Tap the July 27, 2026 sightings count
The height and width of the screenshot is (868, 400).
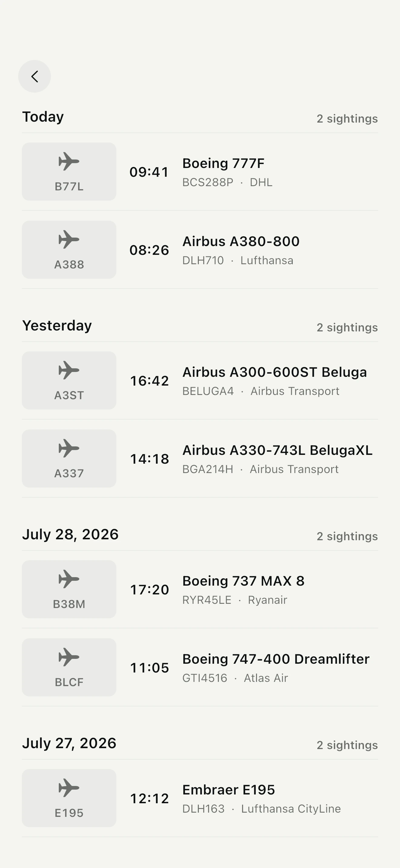(347, 745)
